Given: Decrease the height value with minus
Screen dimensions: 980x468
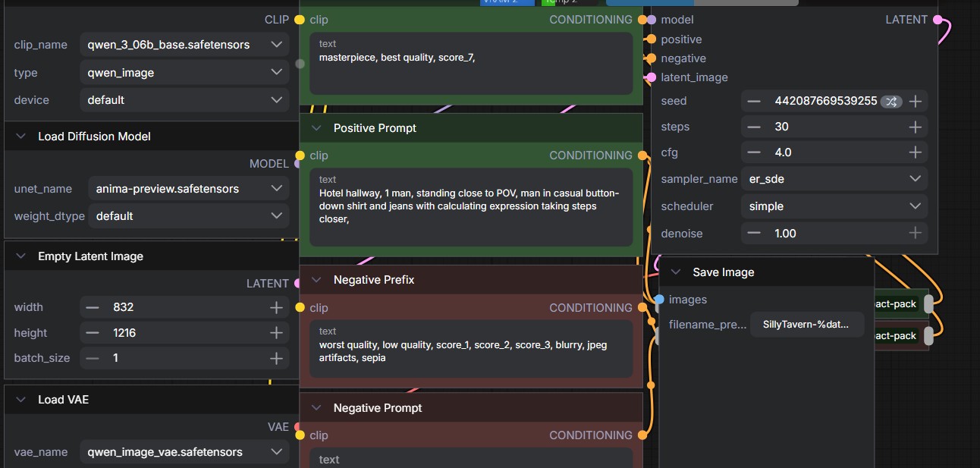Looking at the screenshot, I should click(x=93, y=333).
